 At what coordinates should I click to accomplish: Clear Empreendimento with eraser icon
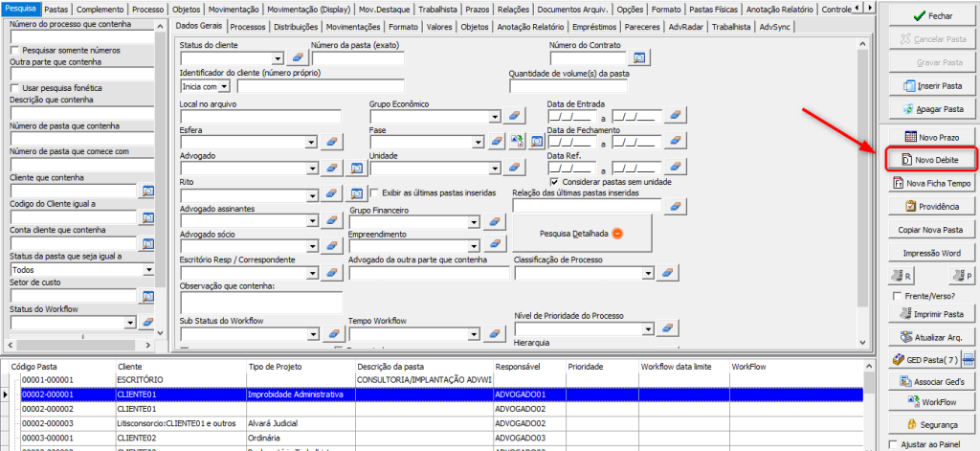[x=495, y=245]
